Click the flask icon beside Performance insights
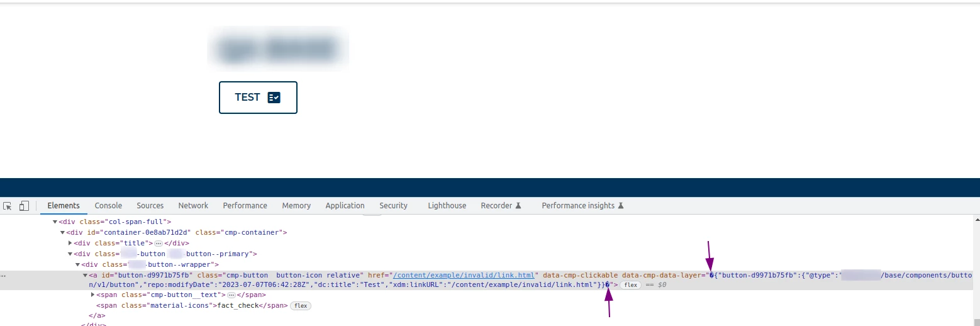The image size is (980, 326). pos(620,206)
